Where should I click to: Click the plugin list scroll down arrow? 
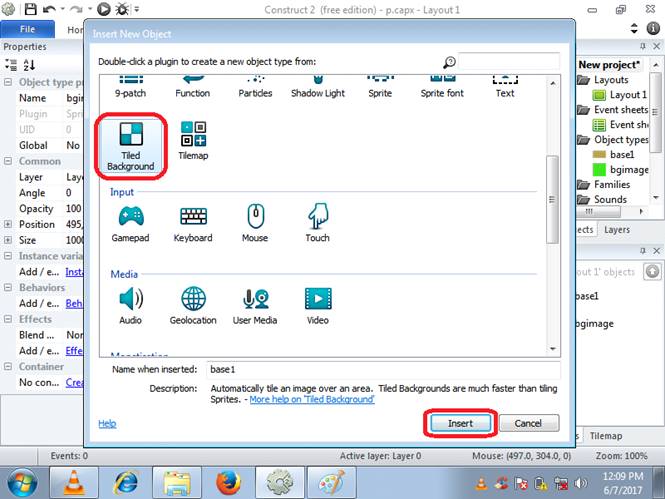click(553, 349)
